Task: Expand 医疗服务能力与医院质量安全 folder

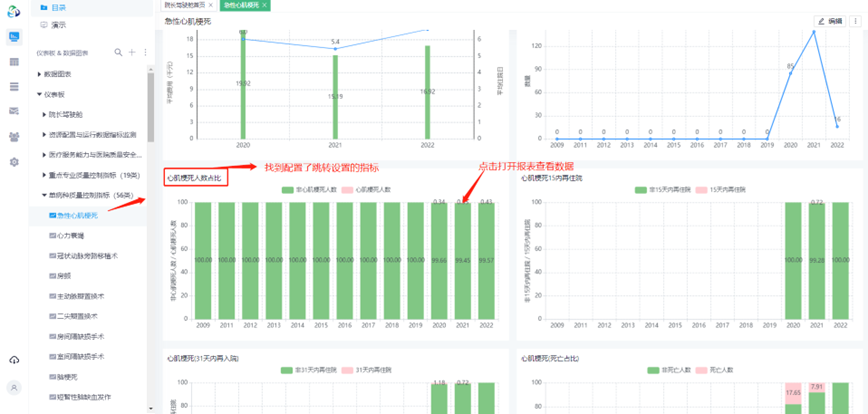Action: coord(45,155)
